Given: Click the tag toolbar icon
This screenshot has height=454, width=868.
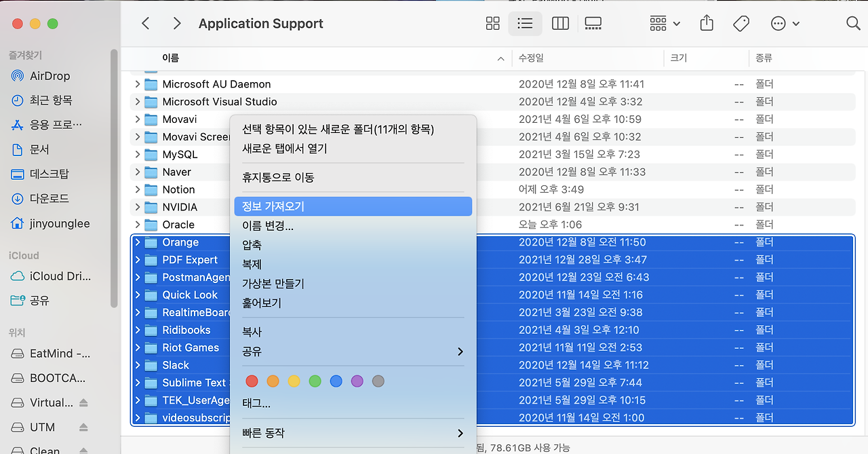Looking at the screenshot, I should 741,24.
